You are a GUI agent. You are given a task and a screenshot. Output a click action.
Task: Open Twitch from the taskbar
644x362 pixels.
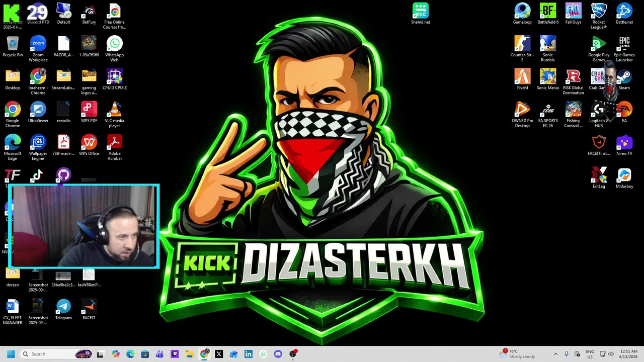point(175,354)
